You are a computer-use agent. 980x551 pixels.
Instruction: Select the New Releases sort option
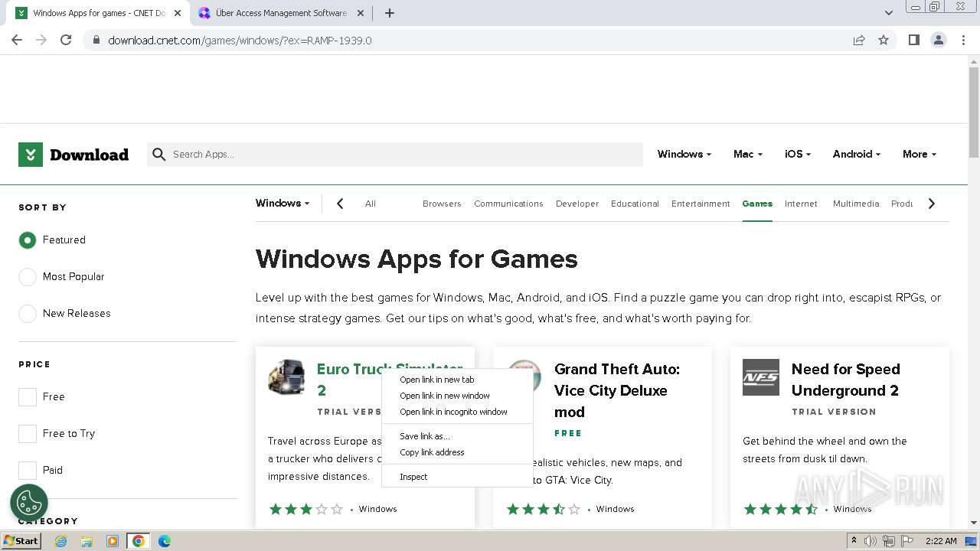point(28,314)
